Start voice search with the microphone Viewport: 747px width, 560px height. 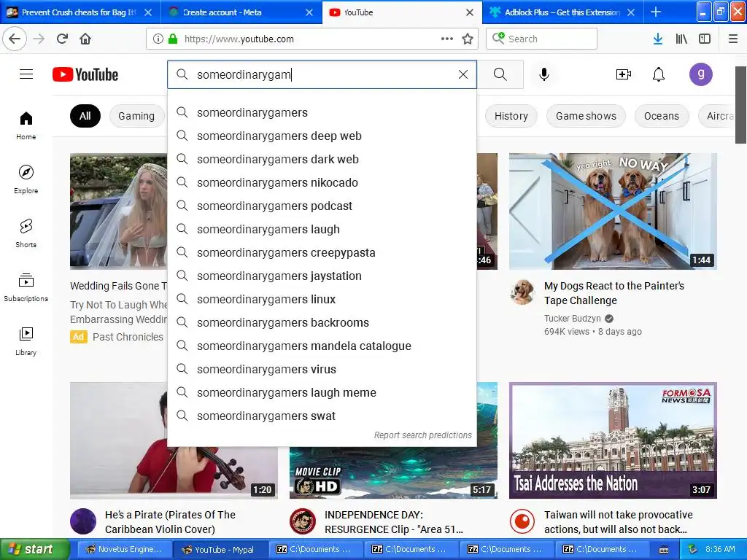tap(544, 74)
